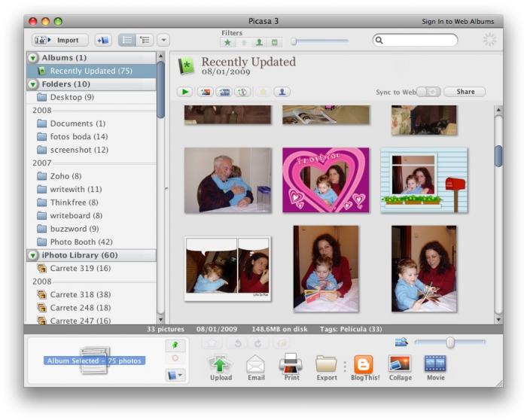Toggle the starred photos filter
The image size is (527, 420).
coord(227,42)
